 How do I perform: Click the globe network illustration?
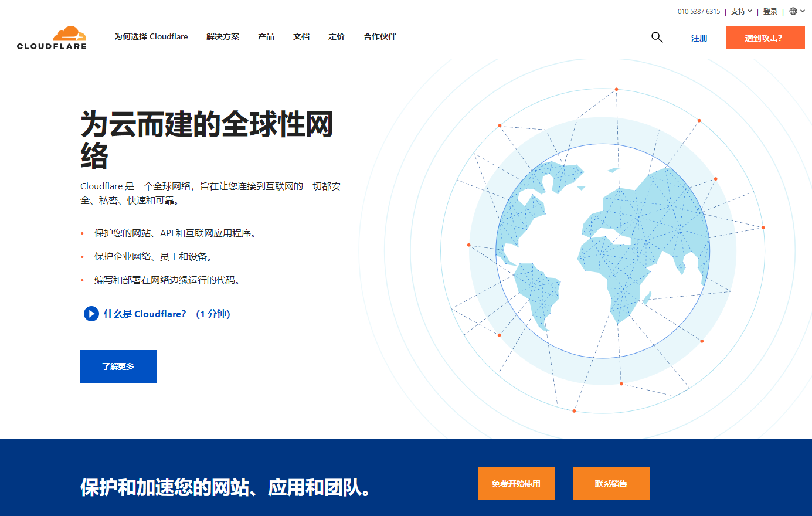602,251
